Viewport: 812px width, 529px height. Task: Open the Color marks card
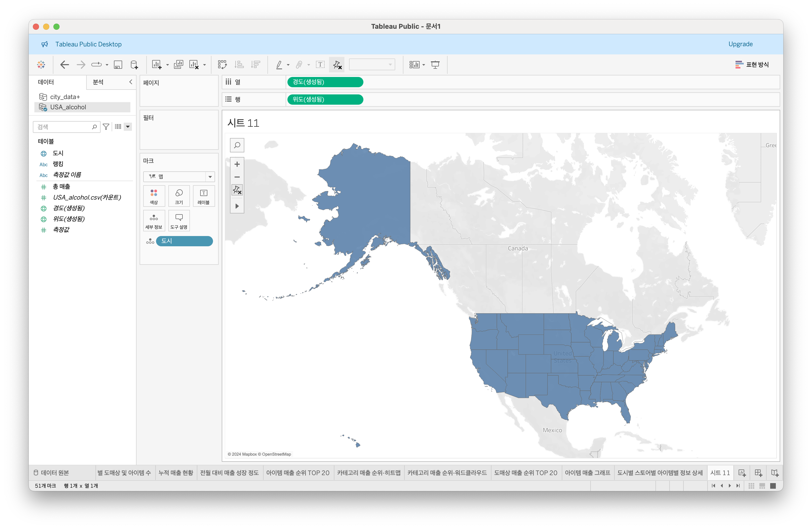(154, 196)
